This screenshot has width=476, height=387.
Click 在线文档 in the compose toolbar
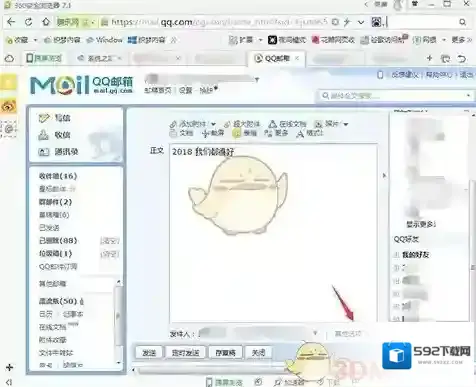coord(287,124)
